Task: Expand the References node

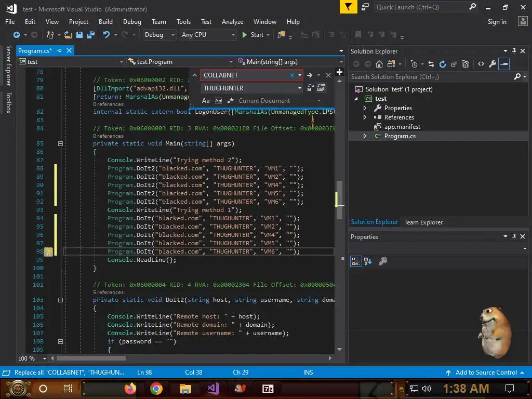Action: point(365,117)
